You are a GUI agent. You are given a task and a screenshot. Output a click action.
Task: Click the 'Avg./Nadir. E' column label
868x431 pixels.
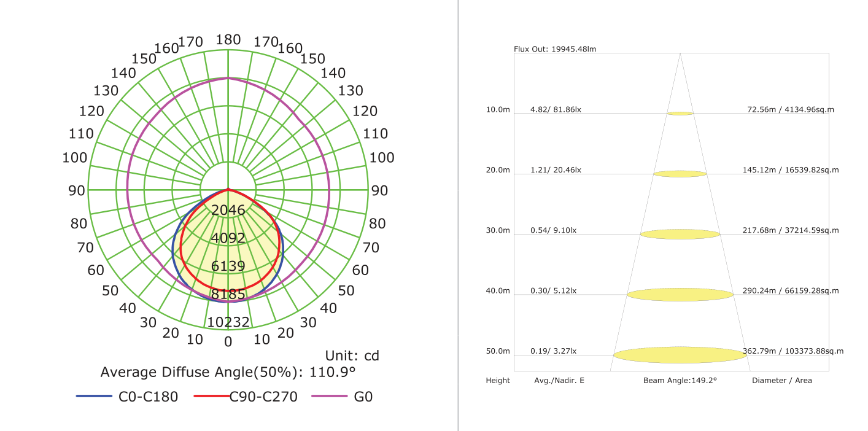coord(559,381)
